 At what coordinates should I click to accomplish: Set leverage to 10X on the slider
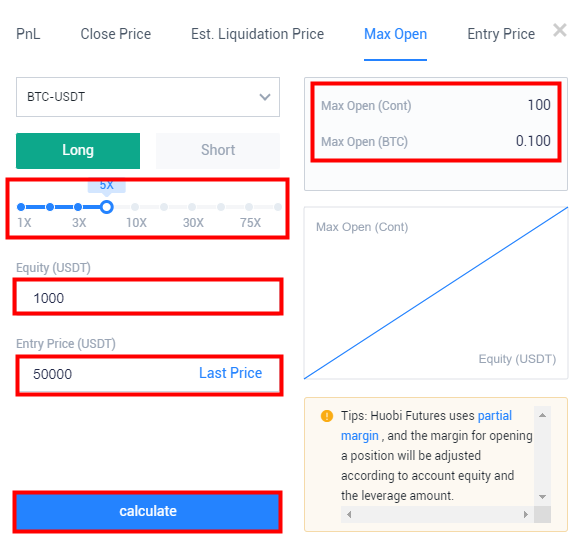(135, 207)
